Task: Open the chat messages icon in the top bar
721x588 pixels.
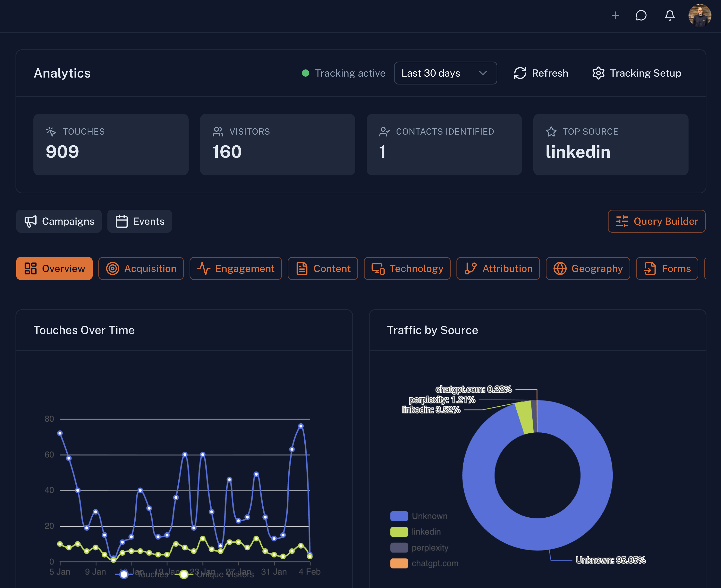Action: pyautogui.click(x=641, y=16)
